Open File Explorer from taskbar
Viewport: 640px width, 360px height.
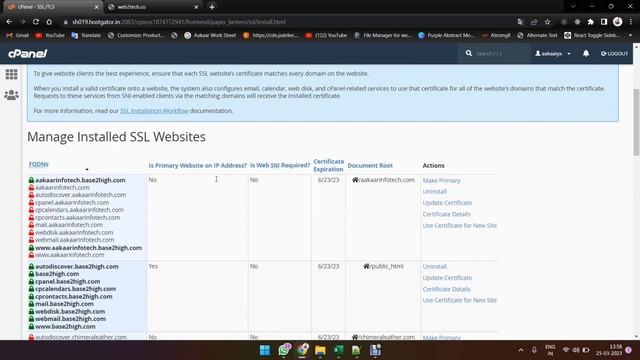coord(320,350)
